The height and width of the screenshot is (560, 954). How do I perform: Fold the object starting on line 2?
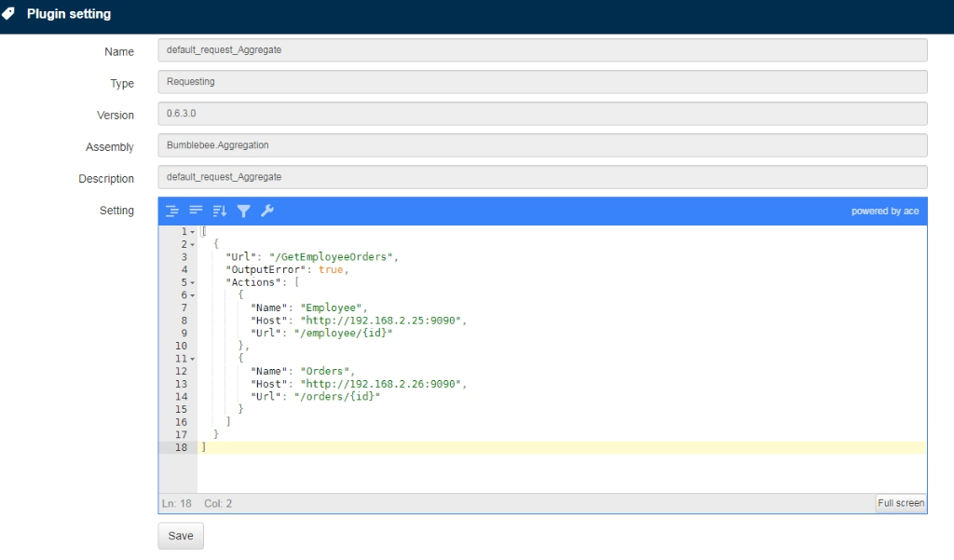192,245
